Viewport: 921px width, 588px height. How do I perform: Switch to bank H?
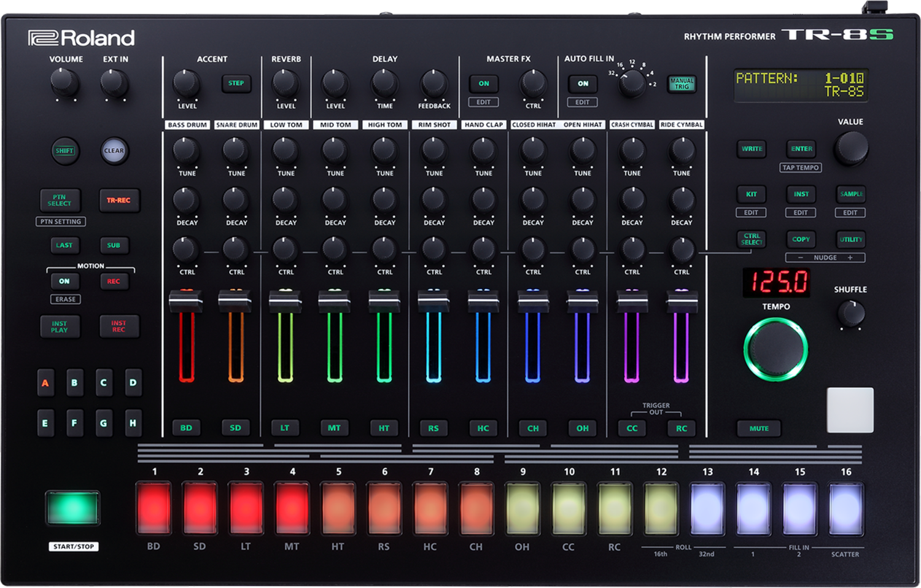[133, 422]
